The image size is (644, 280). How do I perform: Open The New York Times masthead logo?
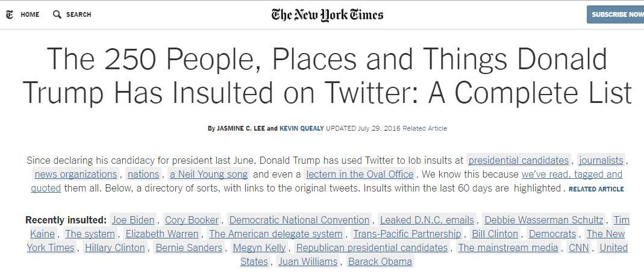click(327, 15)
